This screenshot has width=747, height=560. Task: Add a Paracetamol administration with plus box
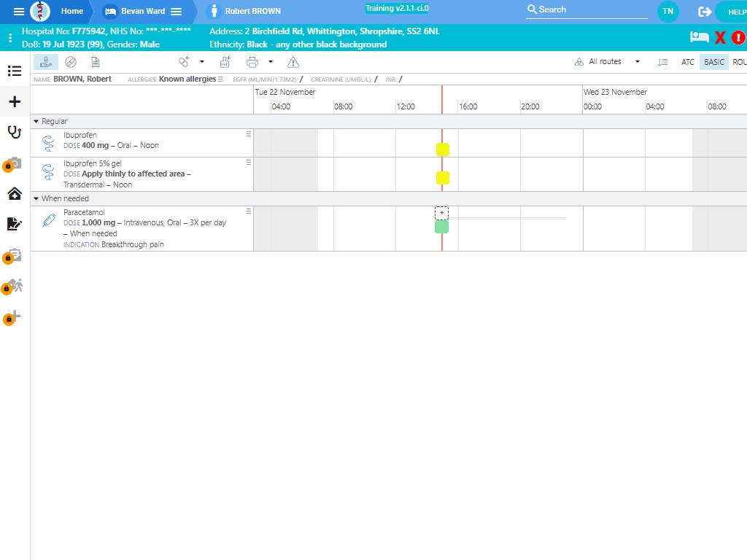441,213
